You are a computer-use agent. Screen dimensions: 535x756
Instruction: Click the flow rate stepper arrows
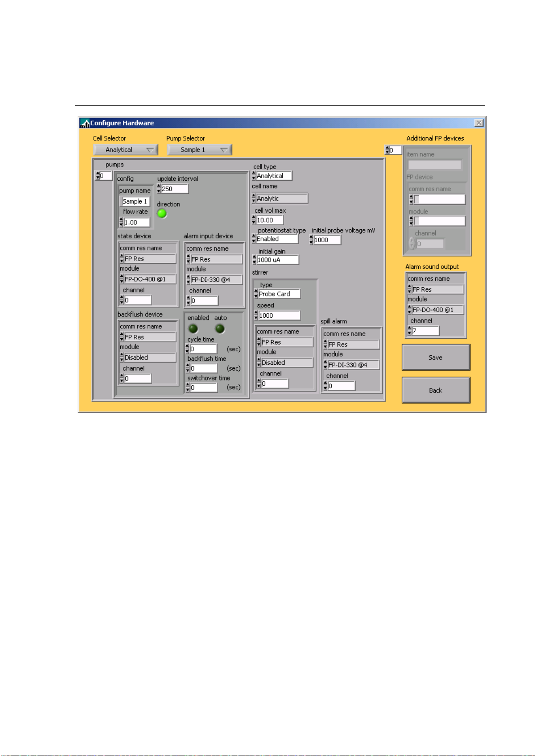point(121,222)
